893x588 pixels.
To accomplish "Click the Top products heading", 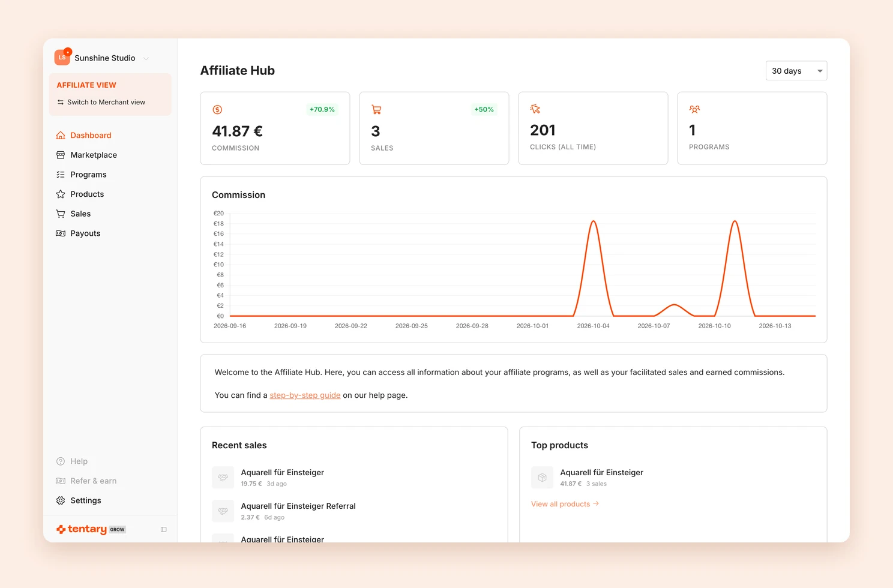I will [x=559, y=445].
